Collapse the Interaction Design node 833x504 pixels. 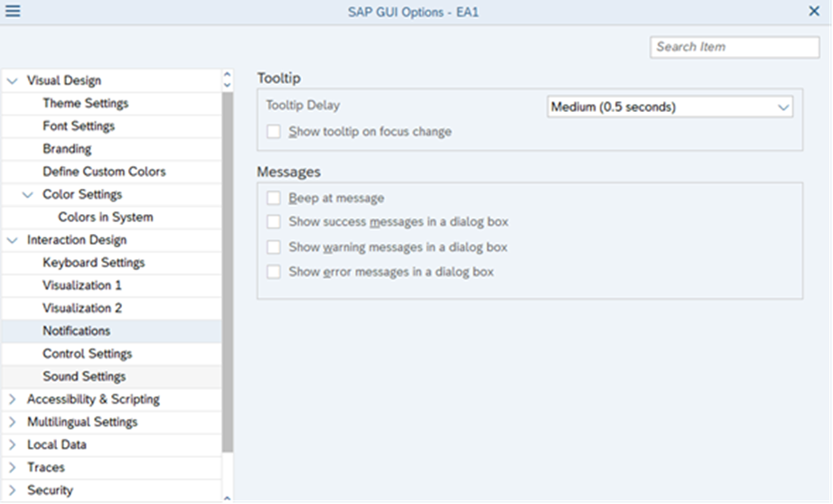pyautogui.click(x=12, y=240)
